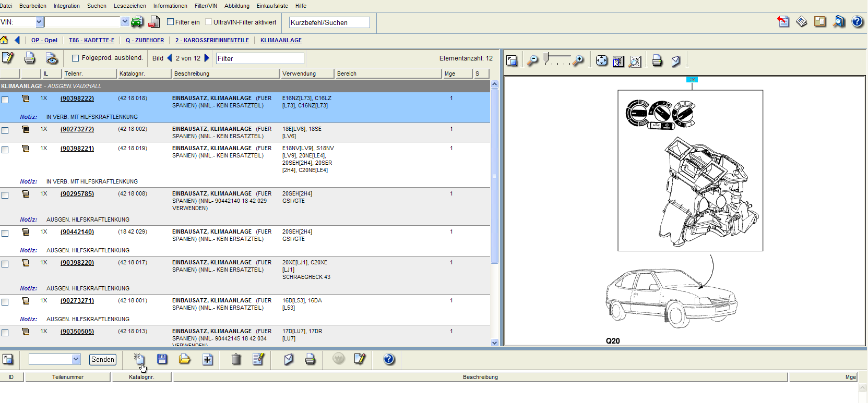Click the illustration zoom slider handle
Screen dimensions: 868x403
[x=546, y=57]
